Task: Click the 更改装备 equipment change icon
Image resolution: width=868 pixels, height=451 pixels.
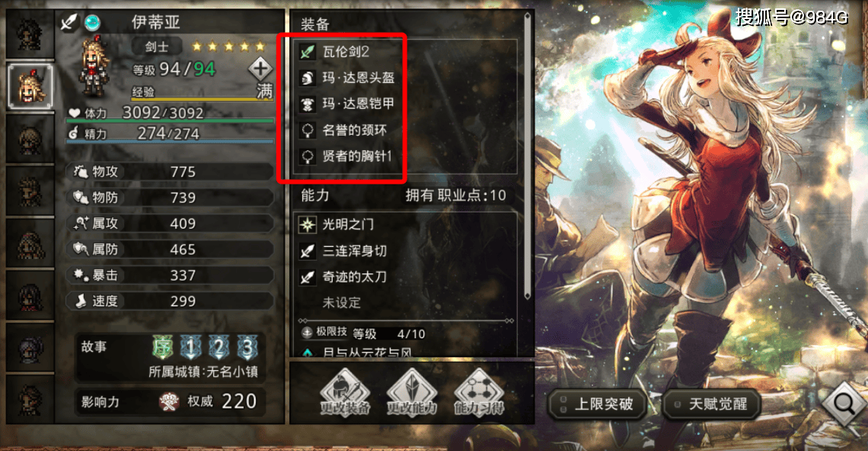Action: pos(344,392)
